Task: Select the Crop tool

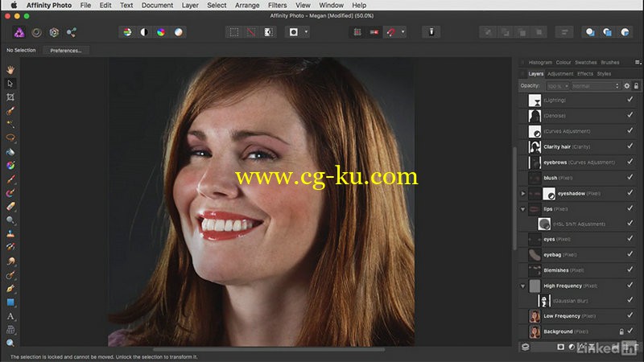Action: click(x=10, y=97)
